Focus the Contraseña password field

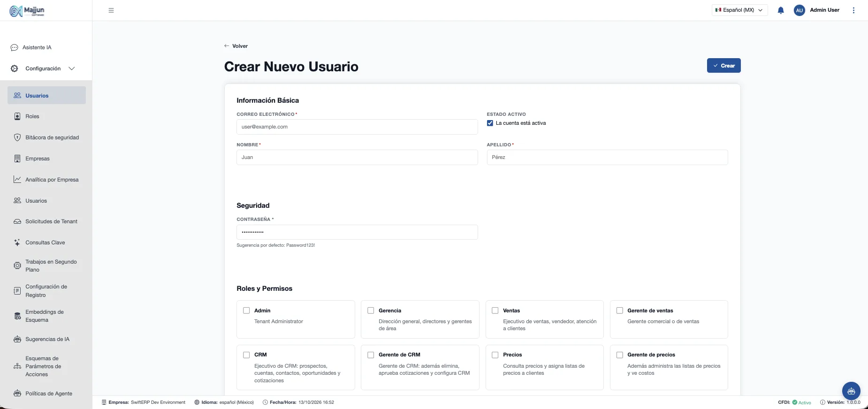pos(357,232)
